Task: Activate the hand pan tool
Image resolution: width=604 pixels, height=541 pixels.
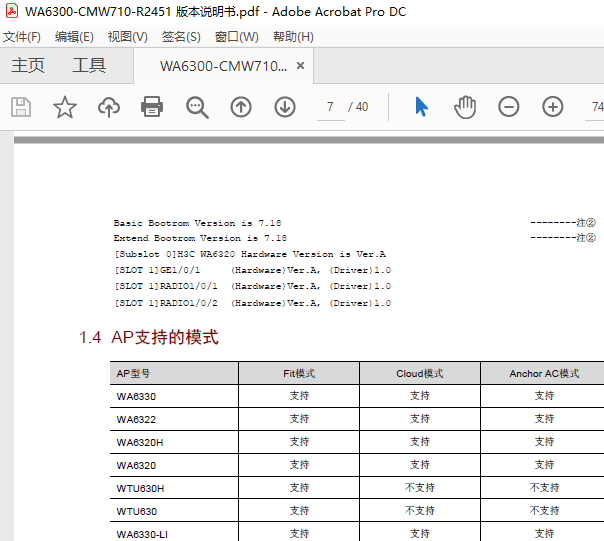Action: coord(465,107)
